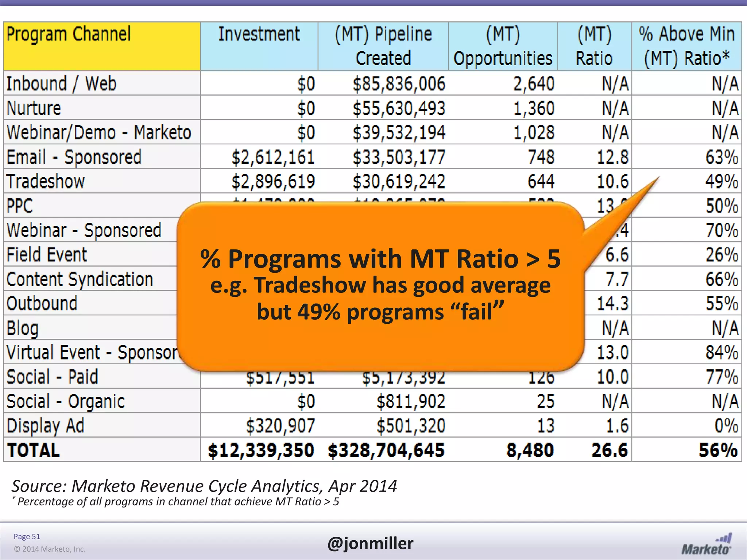Viewport: 747px width, 560px height.
Task: Click the Field Event row label
Action: point(47,254)
